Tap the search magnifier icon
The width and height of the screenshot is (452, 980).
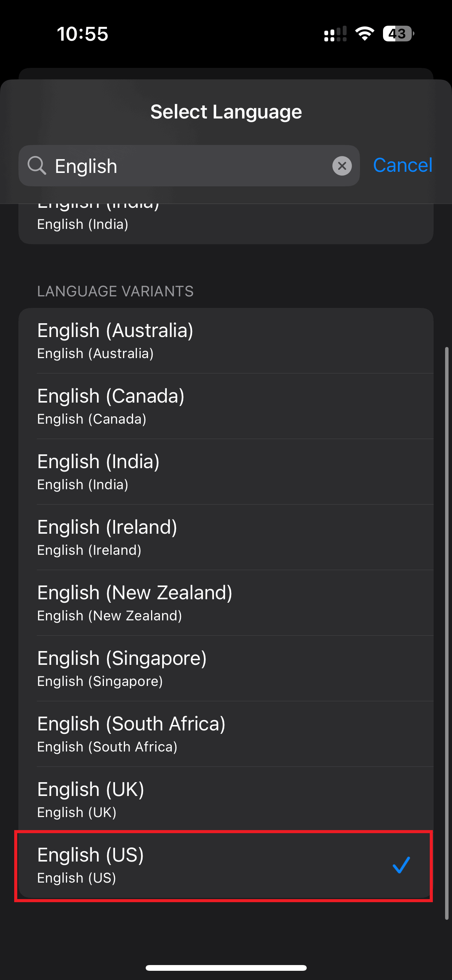[37, 166]
